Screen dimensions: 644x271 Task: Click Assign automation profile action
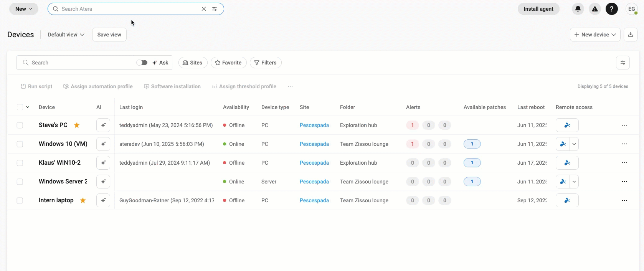pos(98,86)
